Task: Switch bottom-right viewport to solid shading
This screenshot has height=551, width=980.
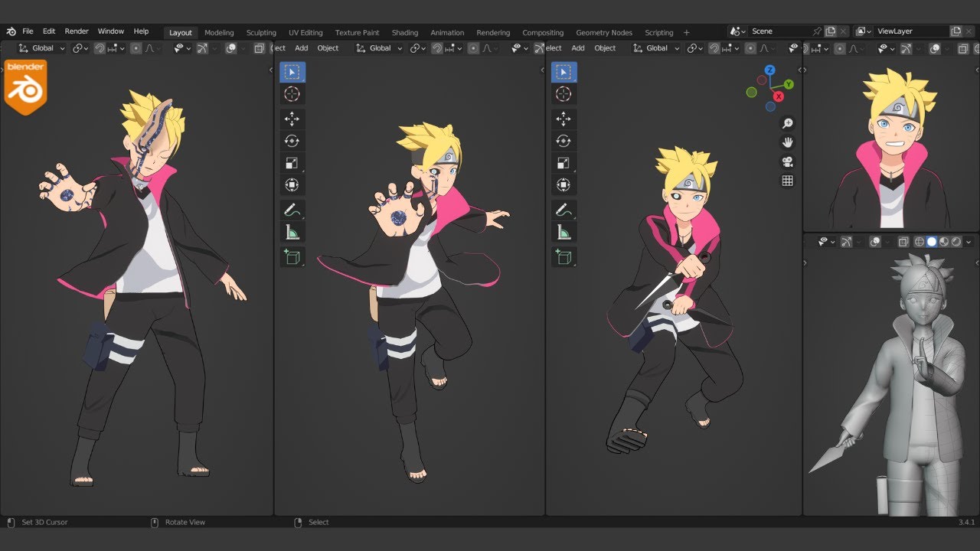Action: (x=931, y=242)
